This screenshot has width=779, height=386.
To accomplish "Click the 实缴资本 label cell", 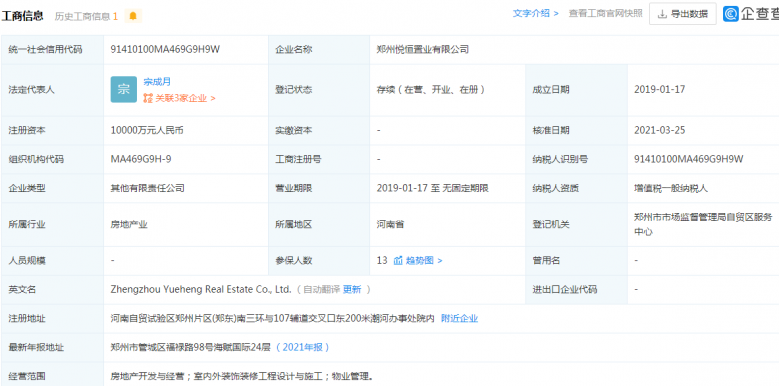I will [319, 130].
